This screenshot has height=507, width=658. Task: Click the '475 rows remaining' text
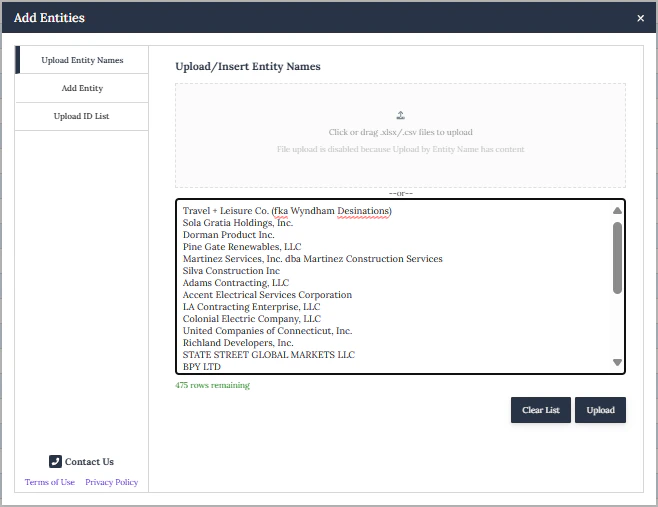pos(212,385)
